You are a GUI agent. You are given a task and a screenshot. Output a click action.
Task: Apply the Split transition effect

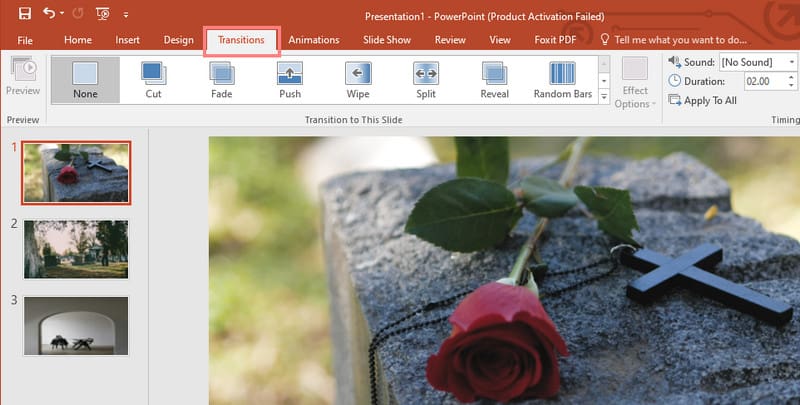pos(425,80)
